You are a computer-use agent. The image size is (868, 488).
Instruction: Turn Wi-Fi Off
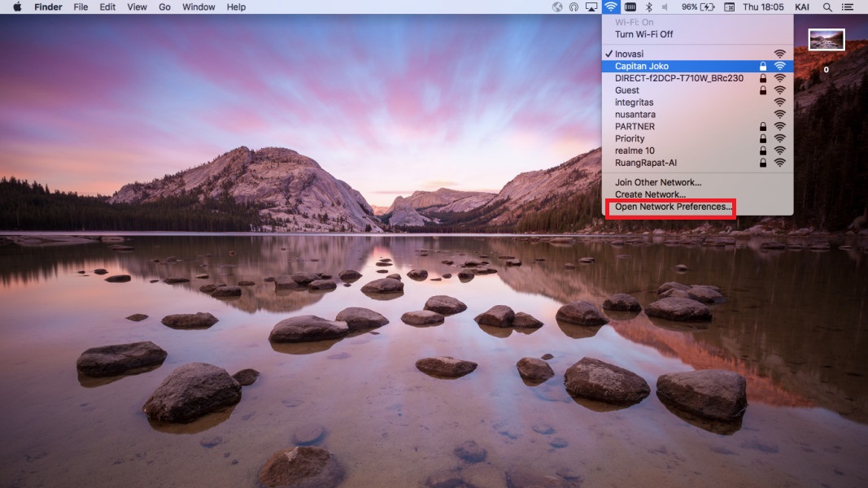point(644,34)
